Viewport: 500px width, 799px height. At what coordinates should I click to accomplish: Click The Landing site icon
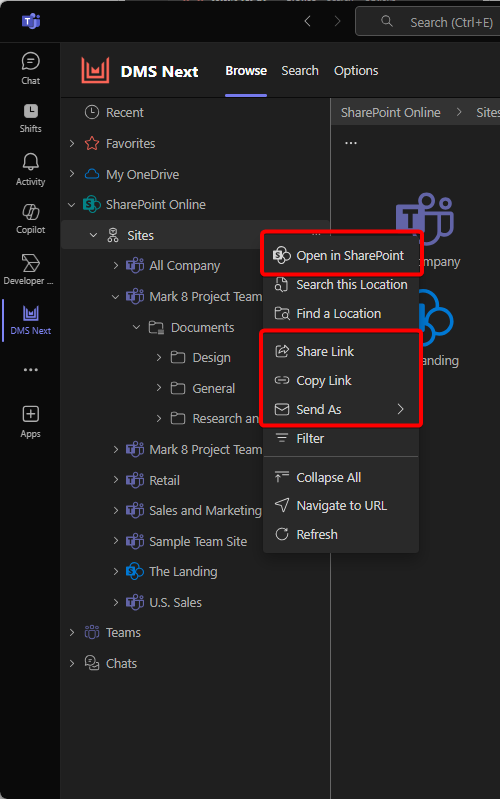tap(135, 571)
